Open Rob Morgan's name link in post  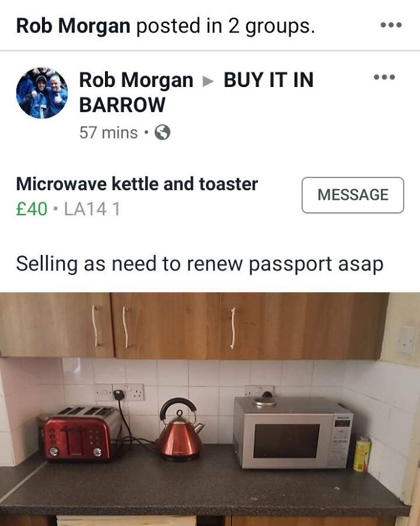pos(136,80)
